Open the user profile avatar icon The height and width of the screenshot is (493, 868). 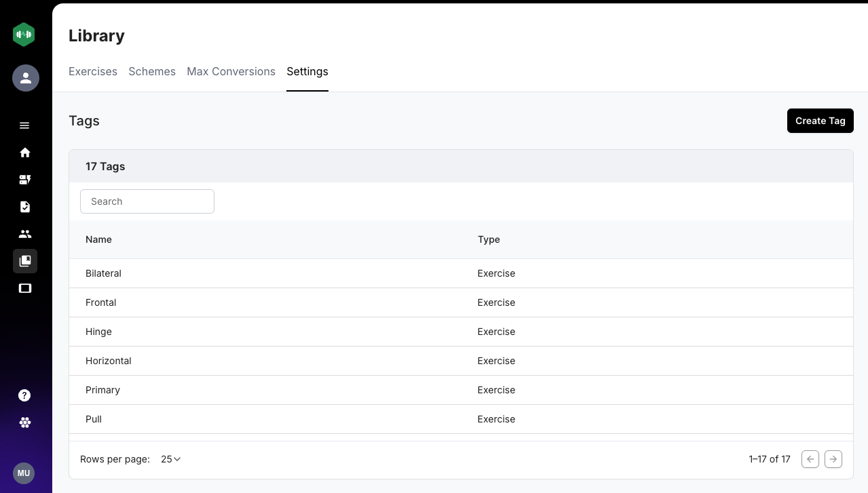tap(26, 78)
